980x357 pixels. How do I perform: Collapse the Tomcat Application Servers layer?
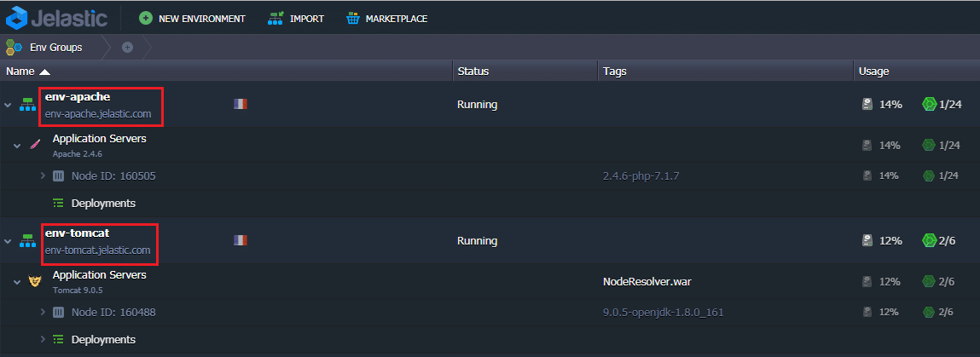(x=18, y=282)
